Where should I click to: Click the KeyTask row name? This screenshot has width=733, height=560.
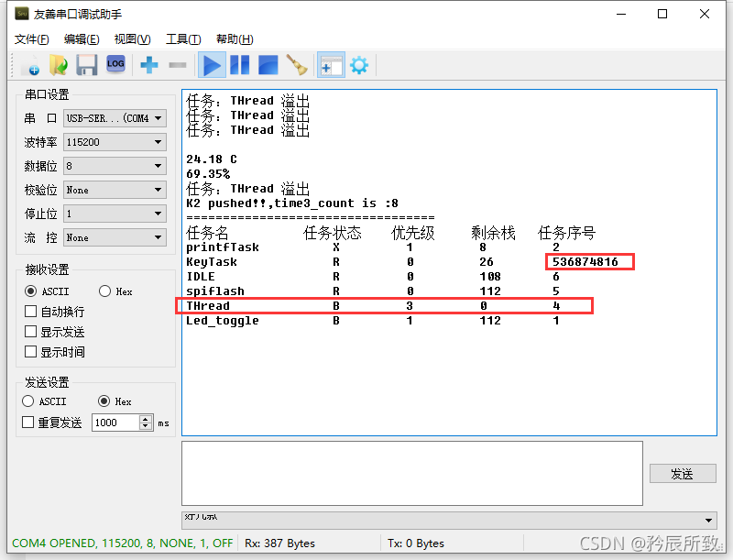(x=212, y=262)
